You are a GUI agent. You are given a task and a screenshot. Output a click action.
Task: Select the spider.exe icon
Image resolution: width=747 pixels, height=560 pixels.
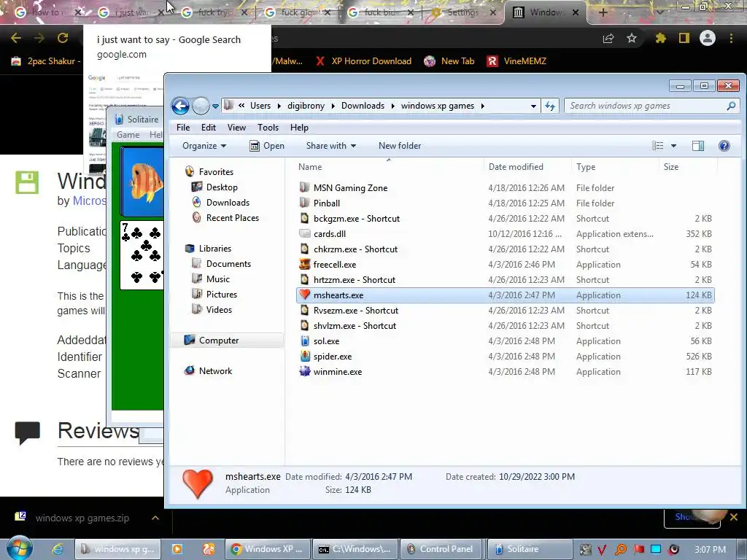304,356
